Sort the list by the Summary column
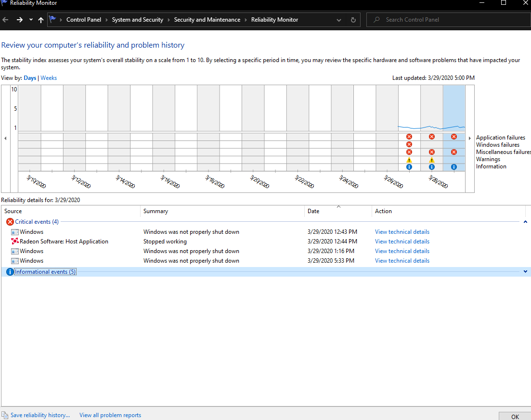This screenshot has width=531, height=420. pyautogui.click(x=222, y=211)
